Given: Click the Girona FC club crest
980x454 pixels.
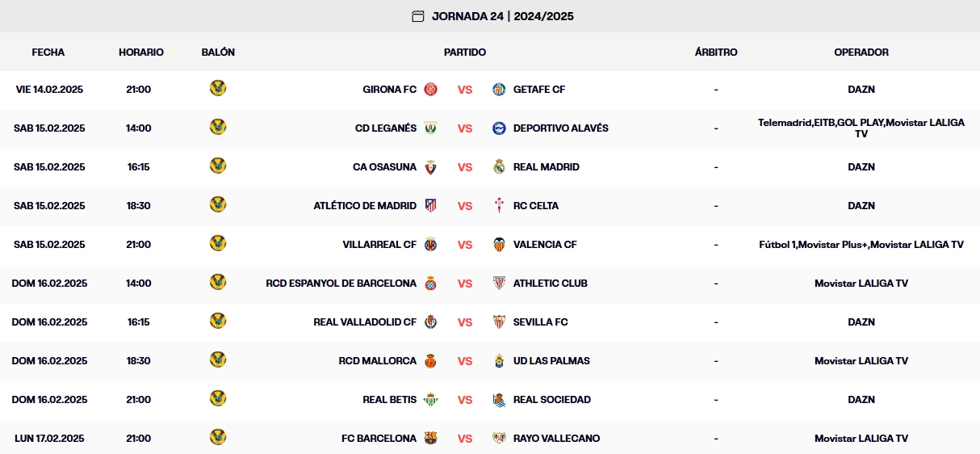Looking at the screenshot, I should pos(430,90).
